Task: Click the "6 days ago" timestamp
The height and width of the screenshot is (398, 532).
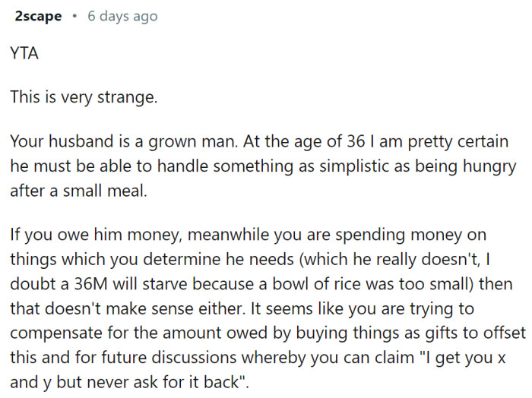Action: point(122,17)
